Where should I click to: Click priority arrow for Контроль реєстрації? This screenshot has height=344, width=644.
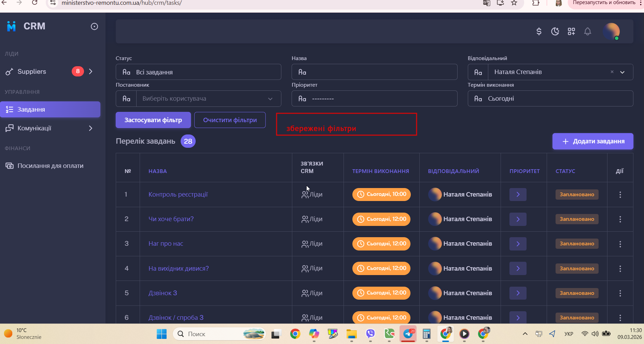click(x=518, y=195)
